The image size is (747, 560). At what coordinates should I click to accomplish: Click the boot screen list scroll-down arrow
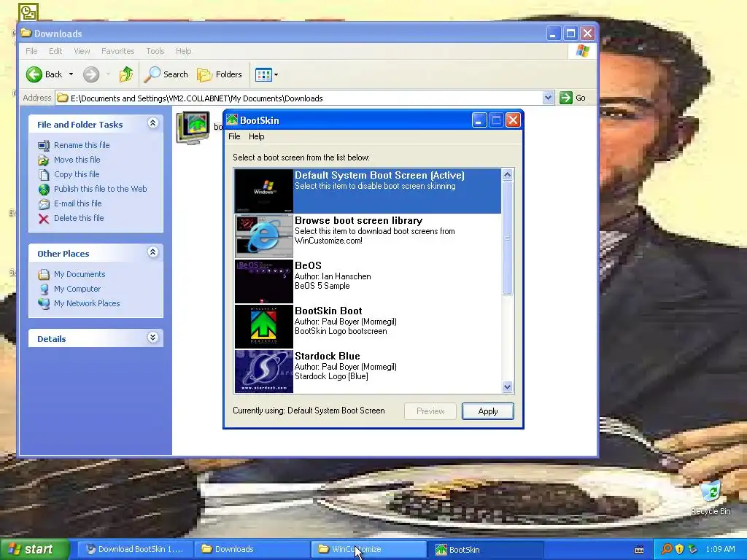[x=508, y=387]
